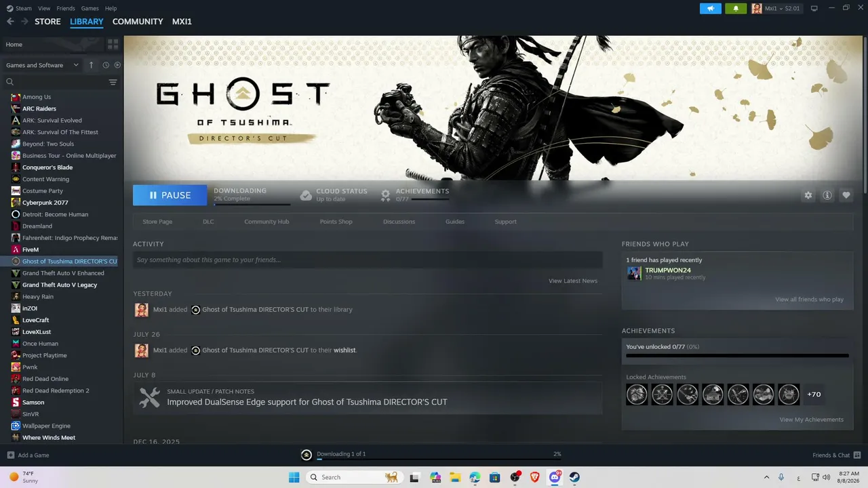Image resolution: width=868 pixels, height=488 pixels.
Task: Open the green notifications bell
Action: (x=736, y=8)
